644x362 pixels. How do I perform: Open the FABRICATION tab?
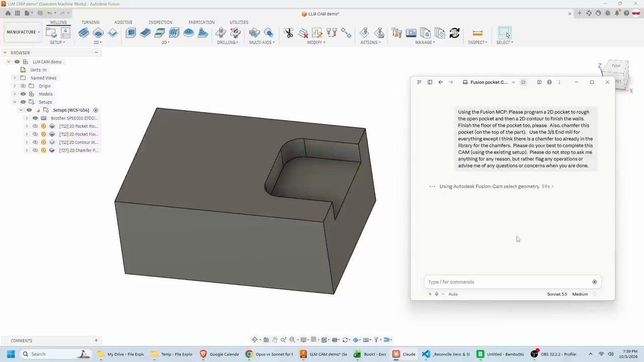click(x=201, y=22)
